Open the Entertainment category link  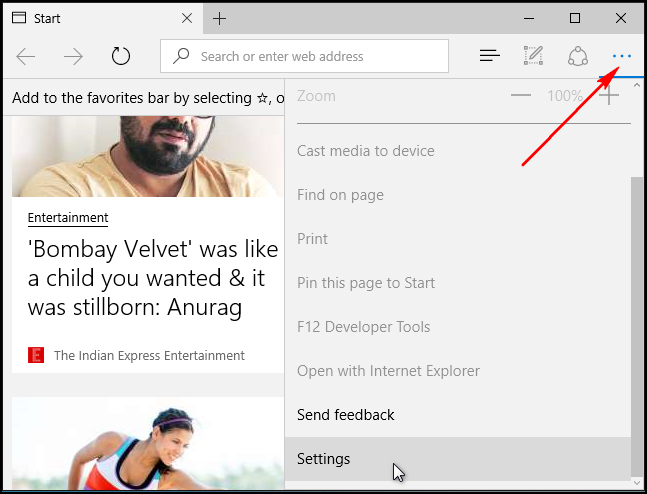click(x=68, y=218)
